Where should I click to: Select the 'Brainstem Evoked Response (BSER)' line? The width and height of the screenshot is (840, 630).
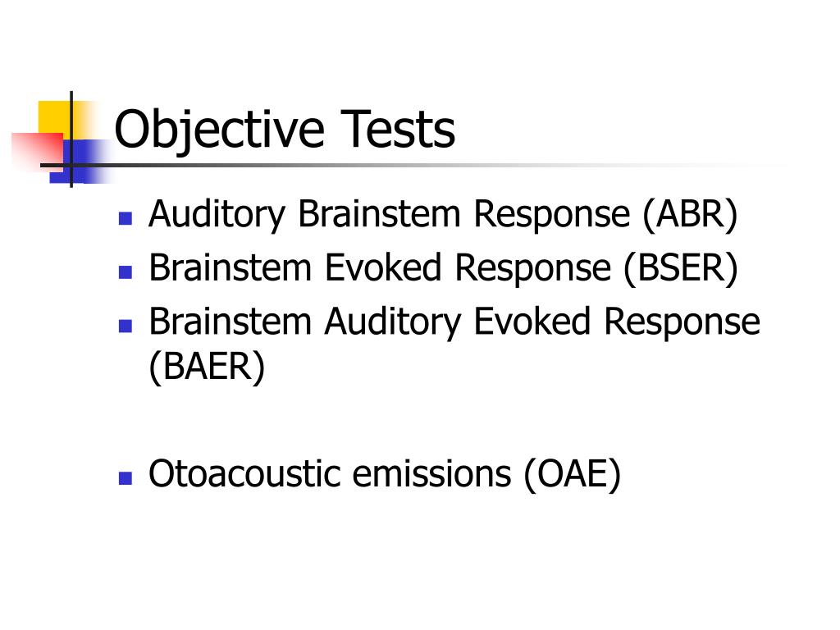point(443,268)
